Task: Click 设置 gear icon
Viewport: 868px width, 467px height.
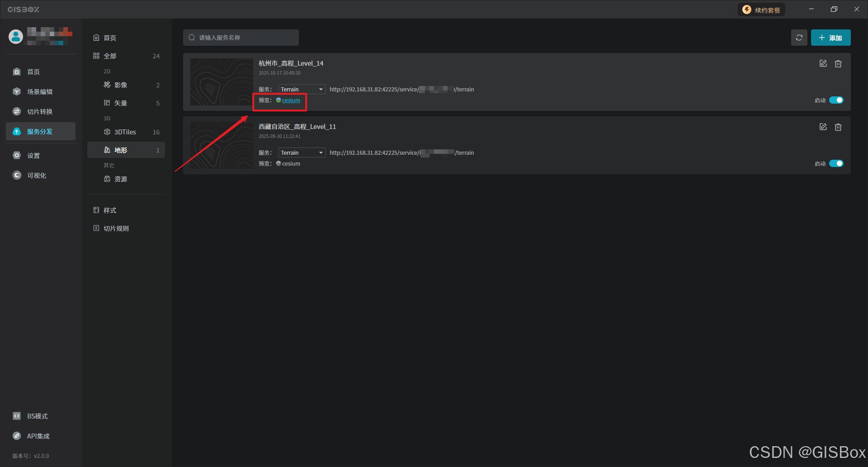Action: (17, 156)
